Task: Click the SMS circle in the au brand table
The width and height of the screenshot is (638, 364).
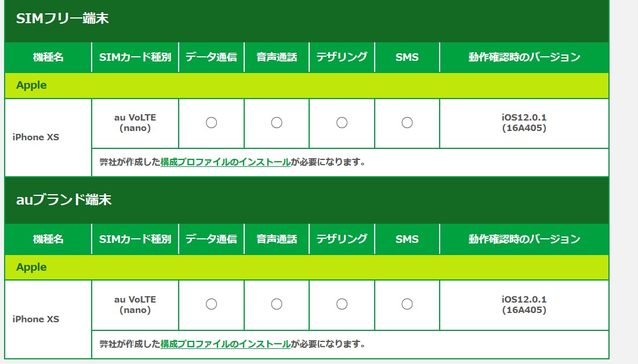Action: [x=407, y=304]
